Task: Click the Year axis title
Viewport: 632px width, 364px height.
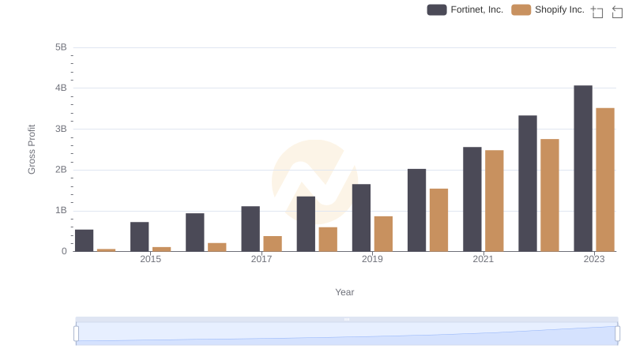Action: click(344, 292)
